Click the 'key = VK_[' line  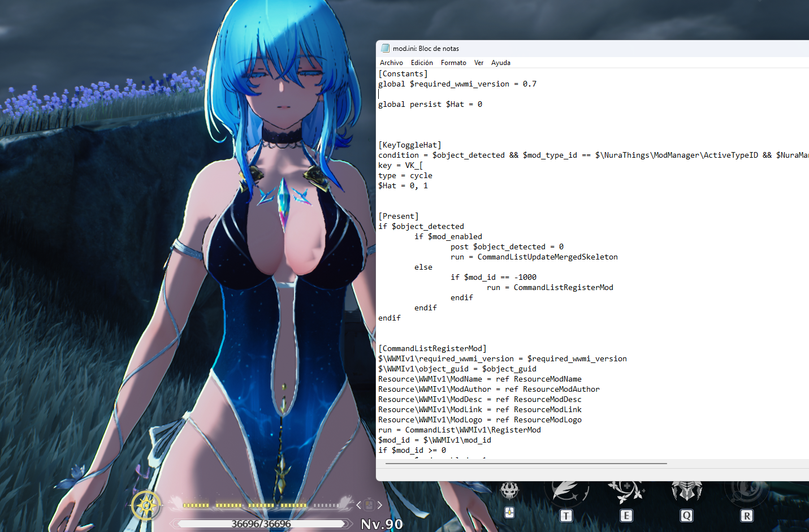point(401,166)
